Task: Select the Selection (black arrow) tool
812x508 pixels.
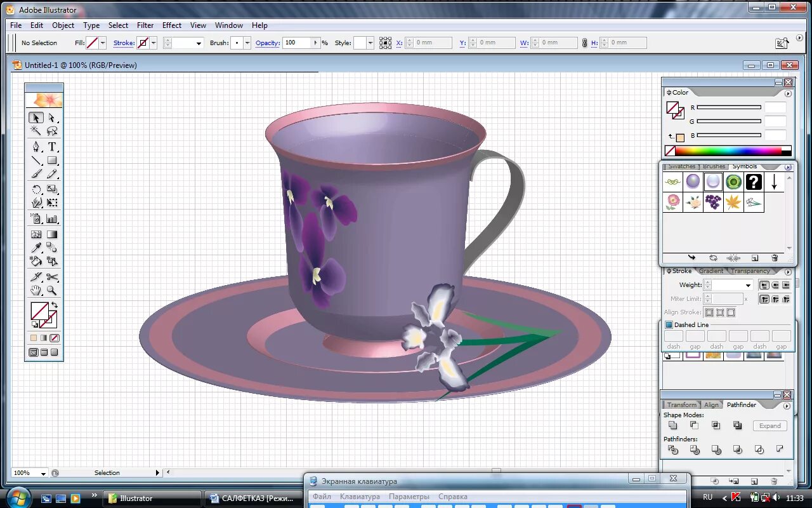Action: pos(36,117)
